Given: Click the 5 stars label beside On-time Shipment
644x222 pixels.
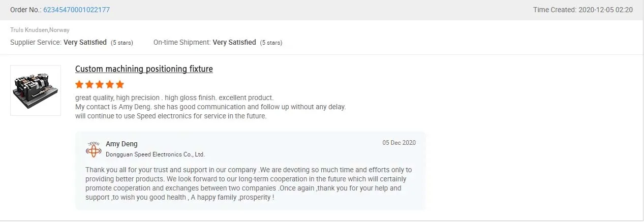Looking at the screenshot, I should tap(271, 43).
